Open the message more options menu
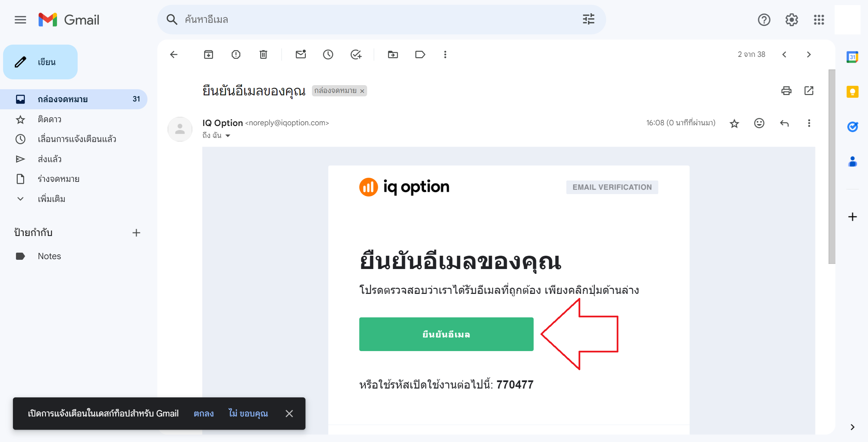868x442 pixels. 809,123
